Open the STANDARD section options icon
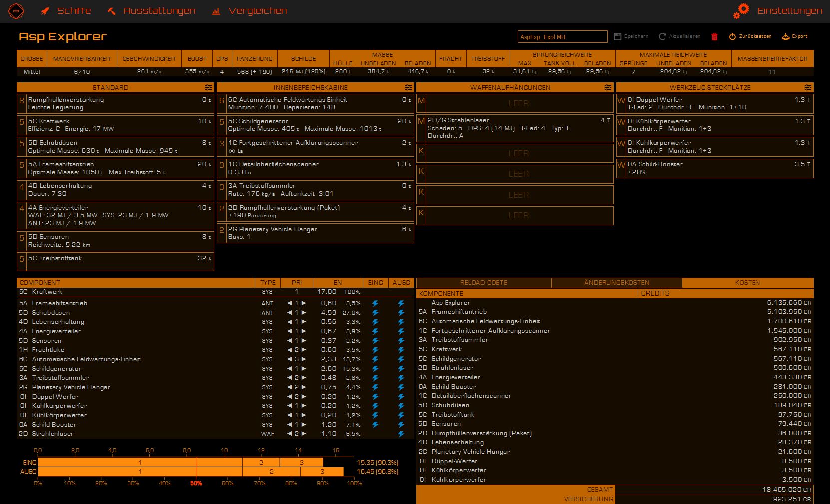830x504 pixels. [x=208, y=87]
